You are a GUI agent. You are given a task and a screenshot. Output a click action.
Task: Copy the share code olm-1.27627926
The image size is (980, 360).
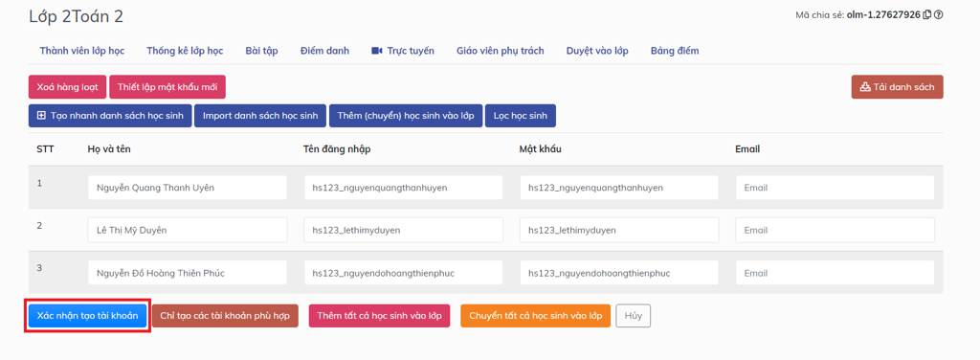point(926,14)
